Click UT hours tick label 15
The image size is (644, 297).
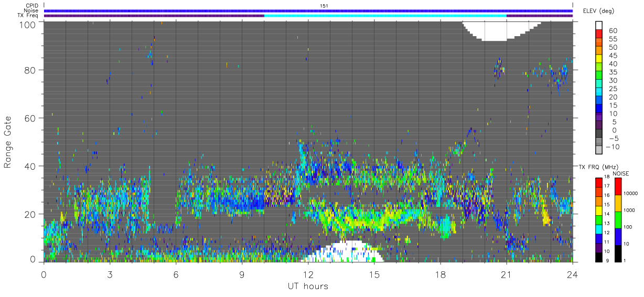click(x=374, y=274)
